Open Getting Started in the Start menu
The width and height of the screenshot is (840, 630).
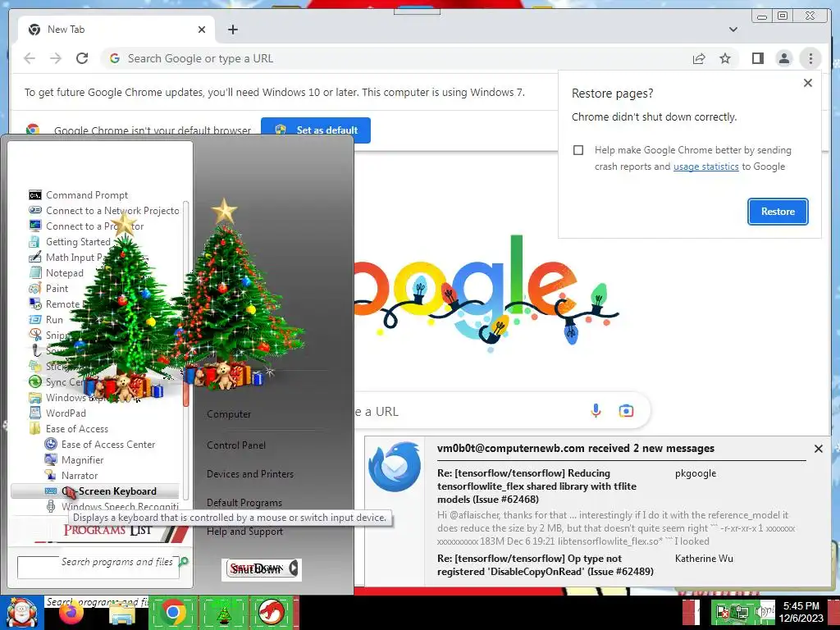click(x=69, y=242)
